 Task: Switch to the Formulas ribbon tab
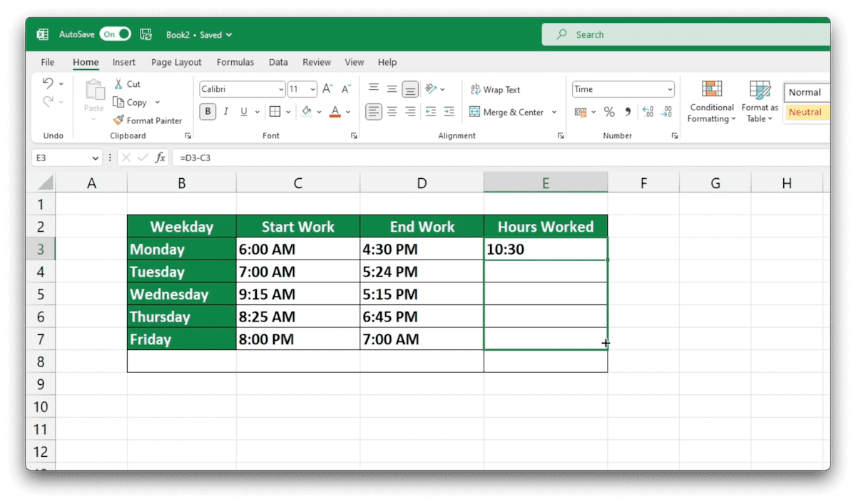(235, 62)
